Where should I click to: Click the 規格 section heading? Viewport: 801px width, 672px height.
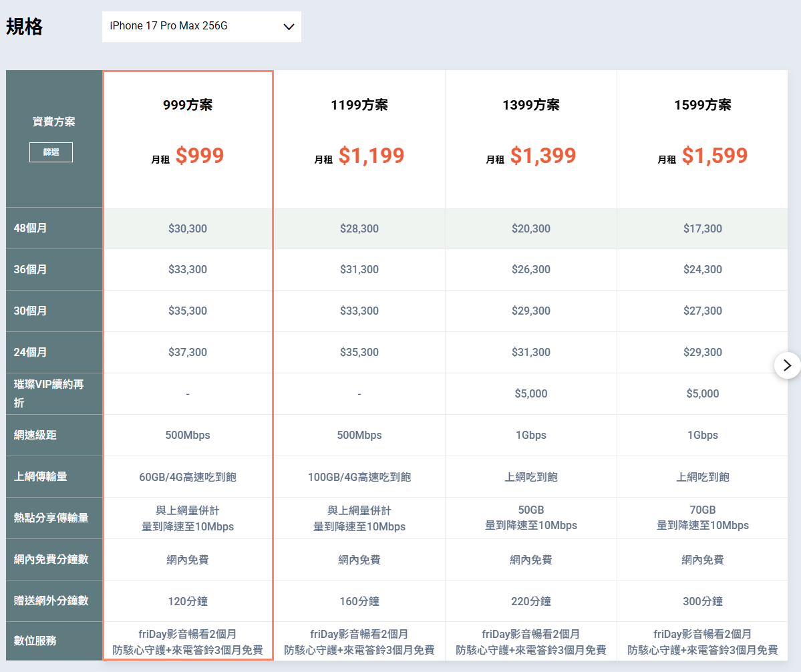coord(24,27)
